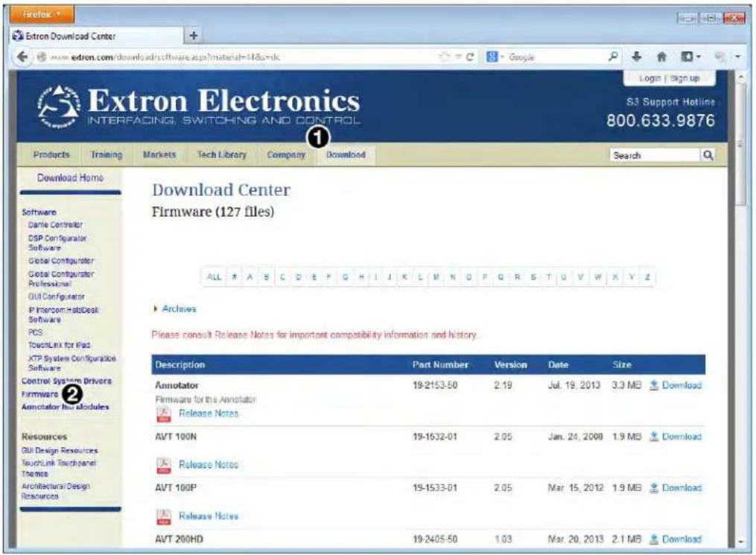
Task: Select the Download navigation tab
Action: pos(346,155)
